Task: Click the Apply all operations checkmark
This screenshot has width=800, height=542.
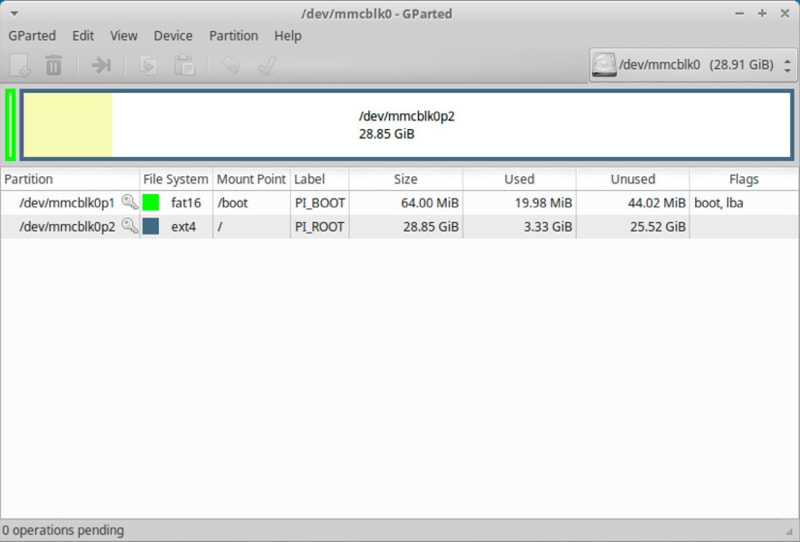Action: 267,65
